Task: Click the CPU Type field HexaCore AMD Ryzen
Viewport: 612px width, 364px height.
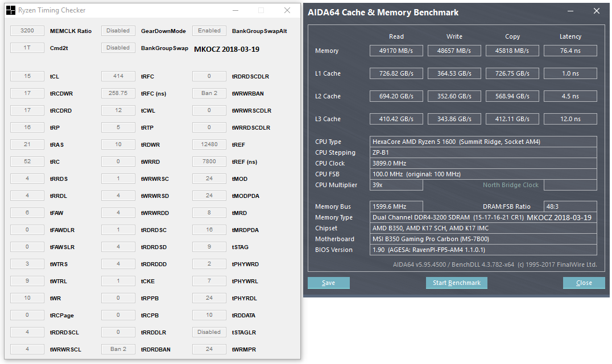Action: point(483,142)
